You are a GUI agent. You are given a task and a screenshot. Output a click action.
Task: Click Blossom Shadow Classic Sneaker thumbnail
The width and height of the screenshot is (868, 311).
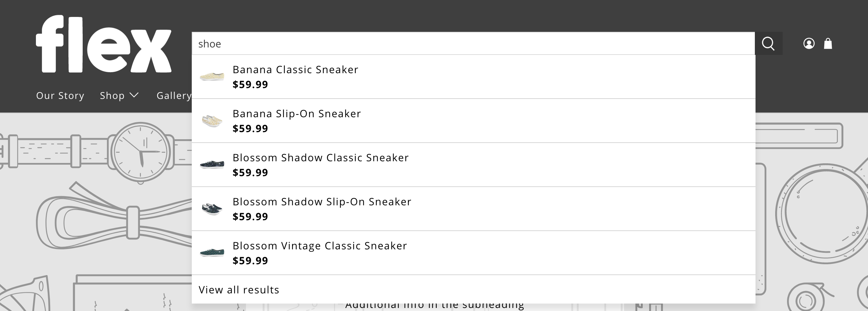tap(212, 164)
